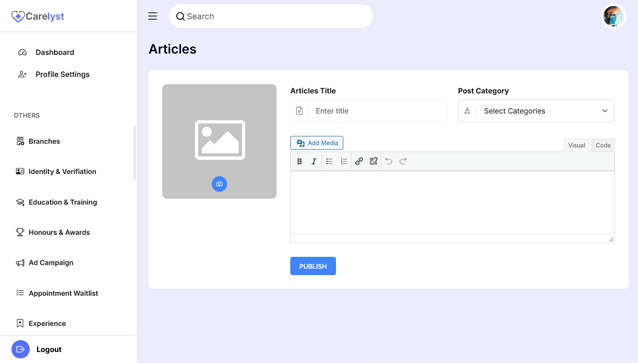Viewport: 638px width, 363px height.
Task: Focus the Search input field
Action: (x=271, y=16)
